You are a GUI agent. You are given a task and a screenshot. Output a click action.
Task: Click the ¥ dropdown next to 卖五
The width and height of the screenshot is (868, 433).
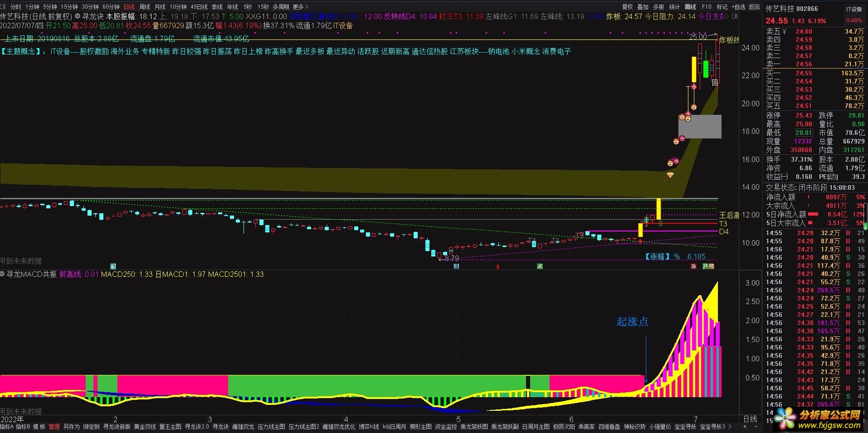[784, 31]
